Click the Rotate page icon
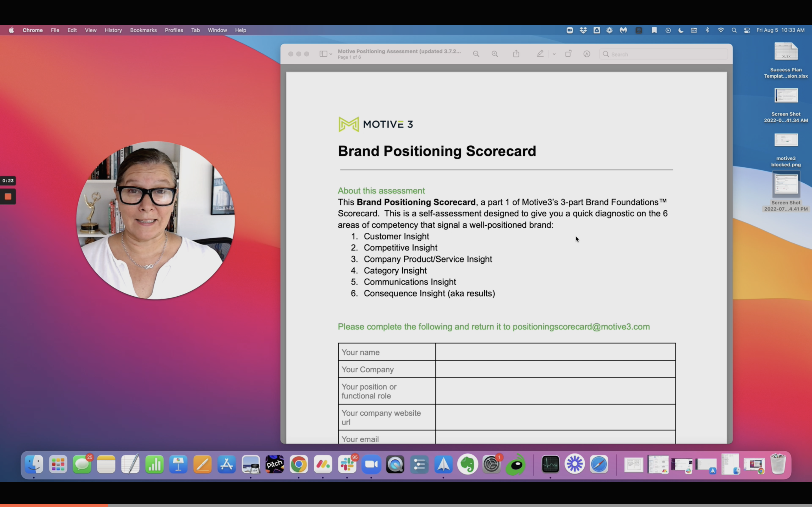This screenshot has width=812, height=507. pyautogui.click(x=568, y=54)
